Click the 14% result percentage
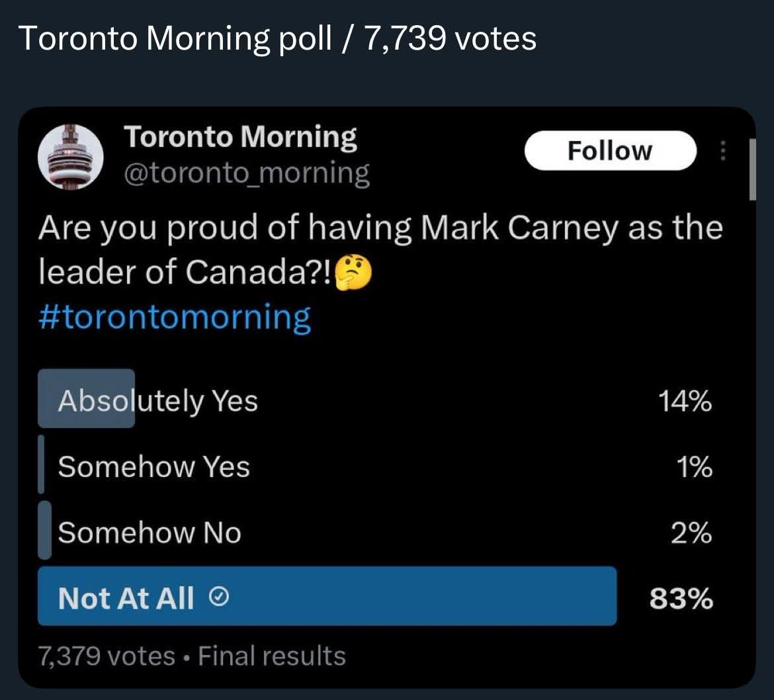The width and height of the screenshot is (774, 700). pyautogui.click(x=685, y=401)
